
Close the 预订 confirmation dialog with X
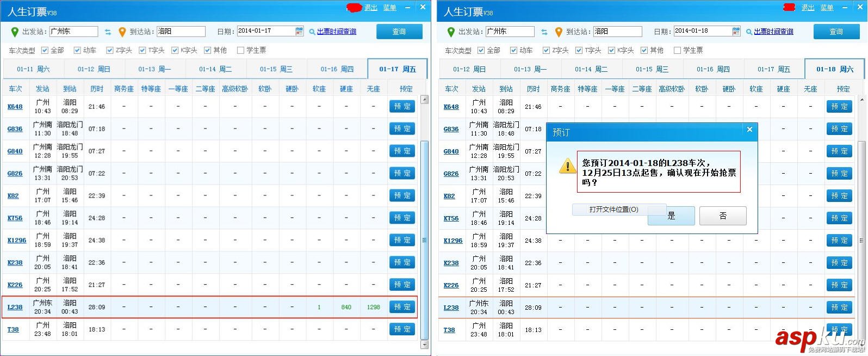click(749, 130)
